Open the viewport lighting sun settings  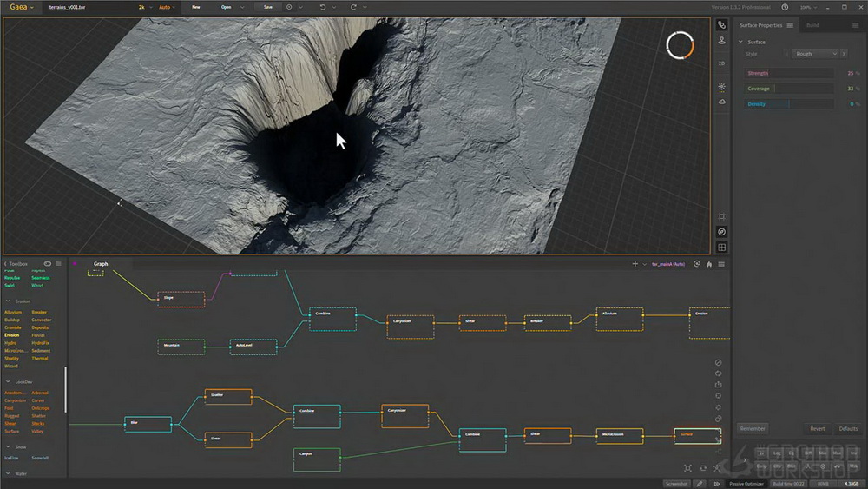(x=722, y=86)
